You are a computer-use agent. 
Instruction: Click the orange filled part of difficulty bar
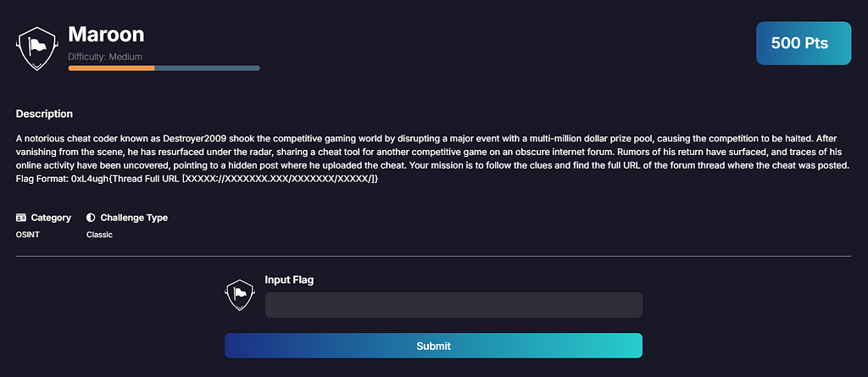point(111,68)
